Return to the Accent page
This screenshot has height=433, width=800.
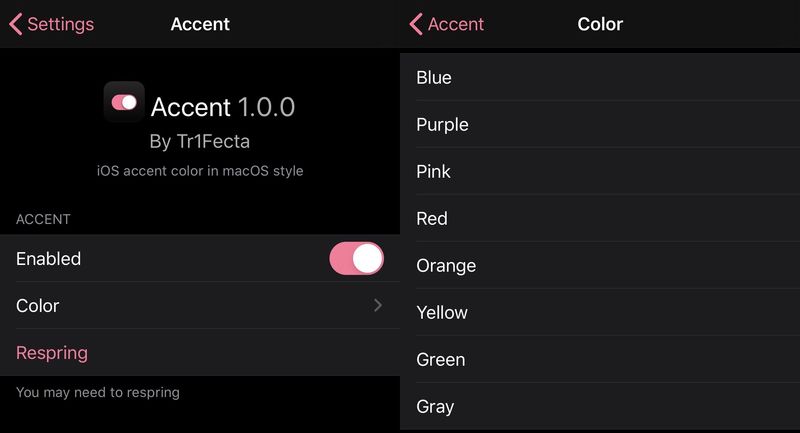446,24
